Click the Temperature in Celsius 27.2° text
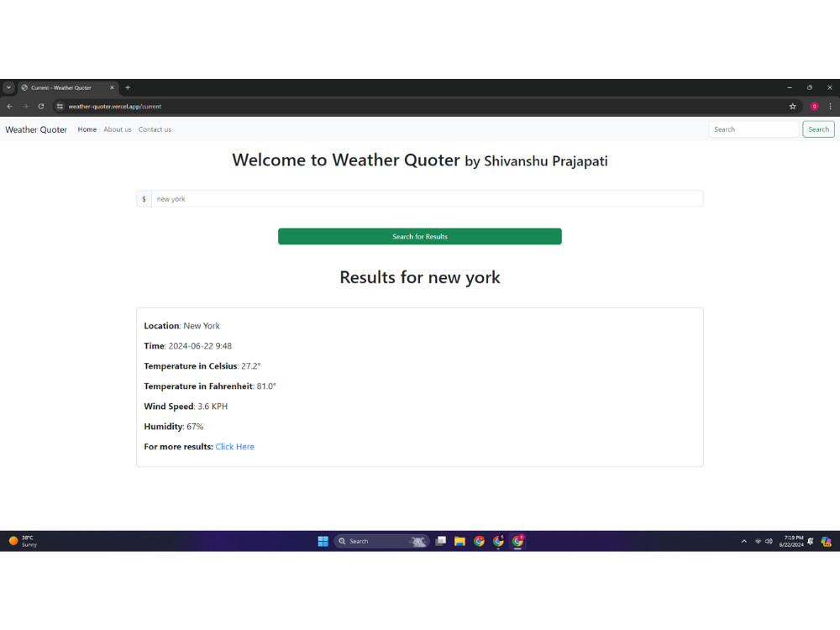This screenshot has width=840, height=630. tap(202, 366)
